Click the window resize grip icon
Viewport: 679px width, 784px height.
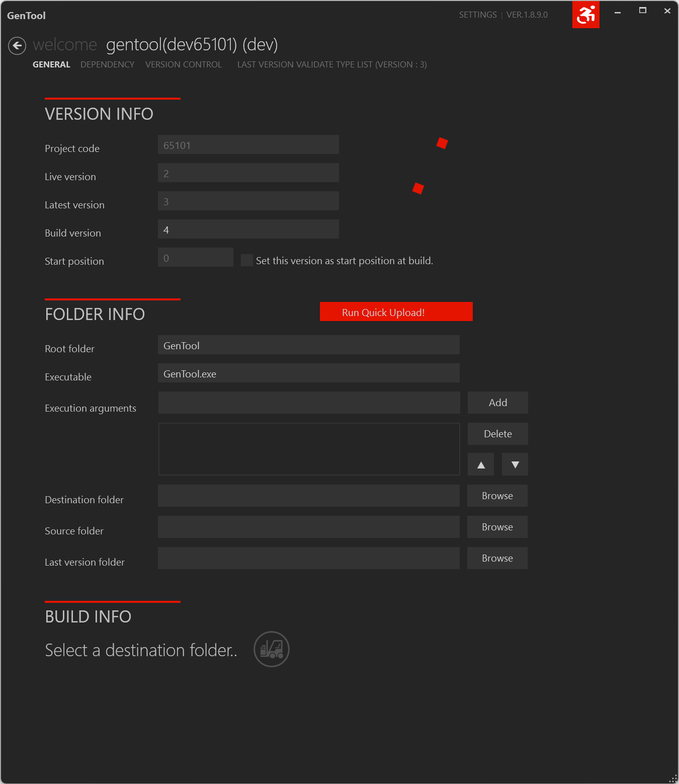(673, 778)
